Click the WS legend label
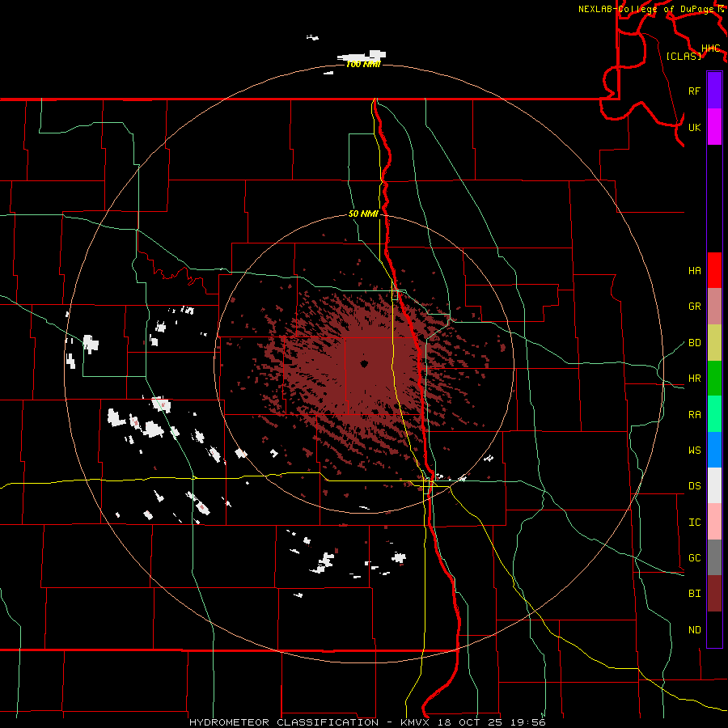The image size is (728, 728). [x=694, y=450]
